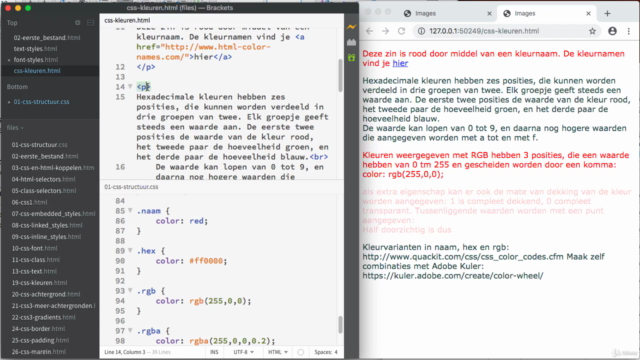Toggle the INS insert mode indicator
Viewport: 640px width, 360px height.
coord(214,352)
